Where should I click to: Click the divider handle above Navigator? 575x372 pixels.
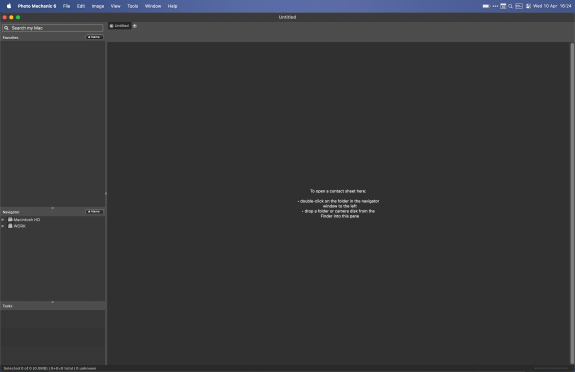(x=52, y=208)
